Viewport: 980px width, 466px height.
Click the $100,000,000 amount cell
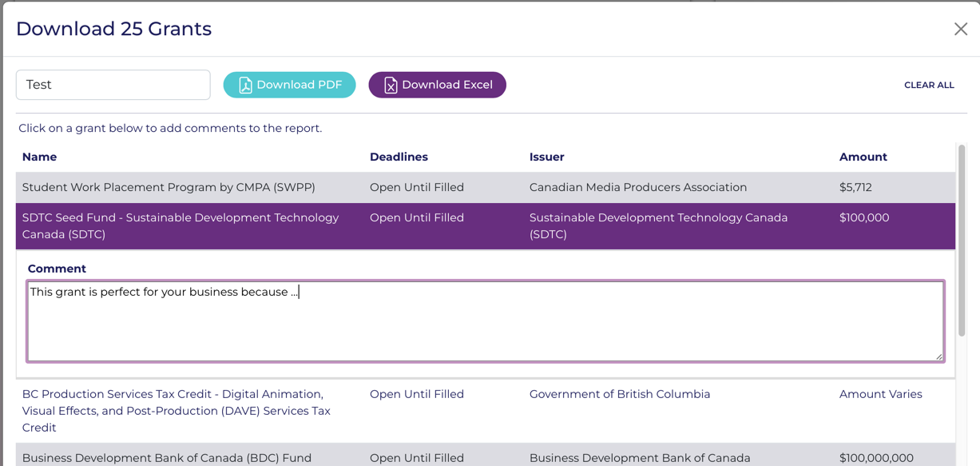pos(876,458)
